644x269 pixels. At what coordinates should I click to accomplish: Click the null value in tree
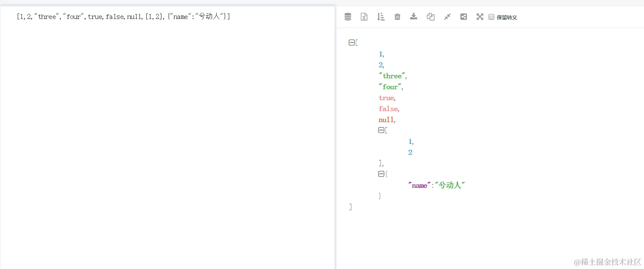386,120
